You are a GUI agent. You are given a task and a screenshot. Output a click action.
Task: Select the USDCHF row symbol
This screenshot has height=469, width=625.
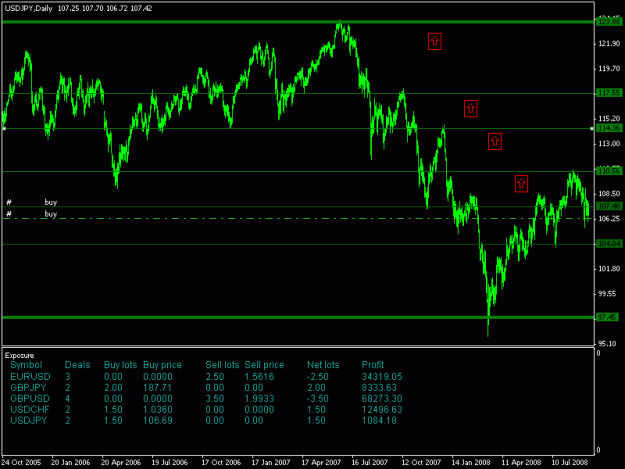(29, 410)
